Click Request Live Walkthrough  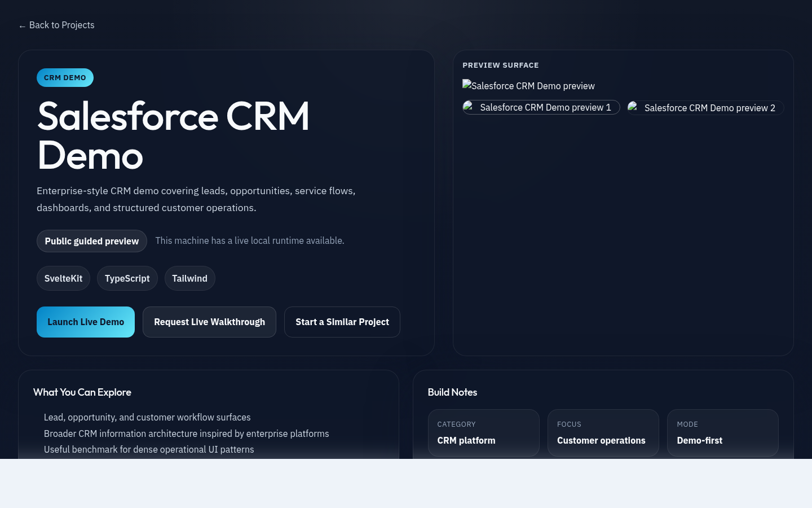[209, 322]
